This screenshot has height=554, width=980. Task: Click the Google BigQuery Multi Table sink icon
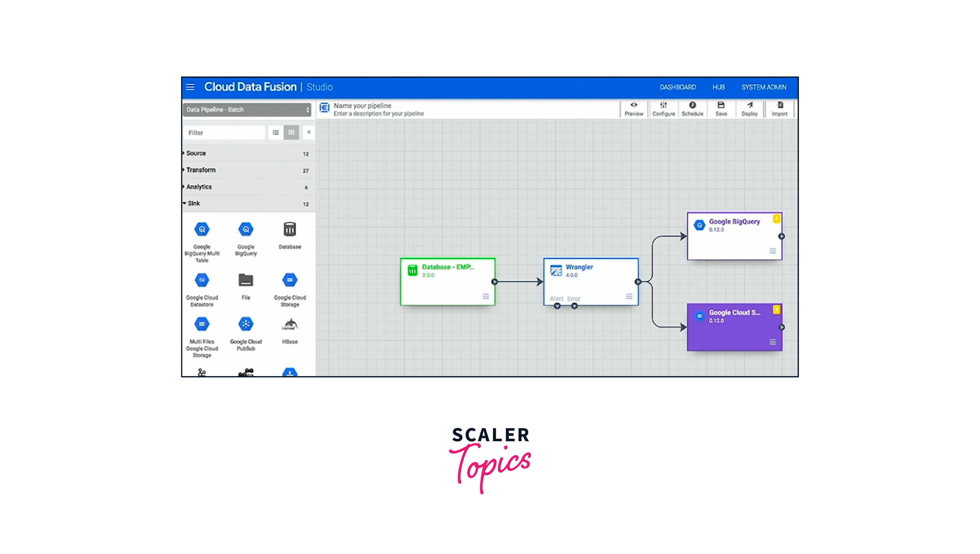[202, 229]
